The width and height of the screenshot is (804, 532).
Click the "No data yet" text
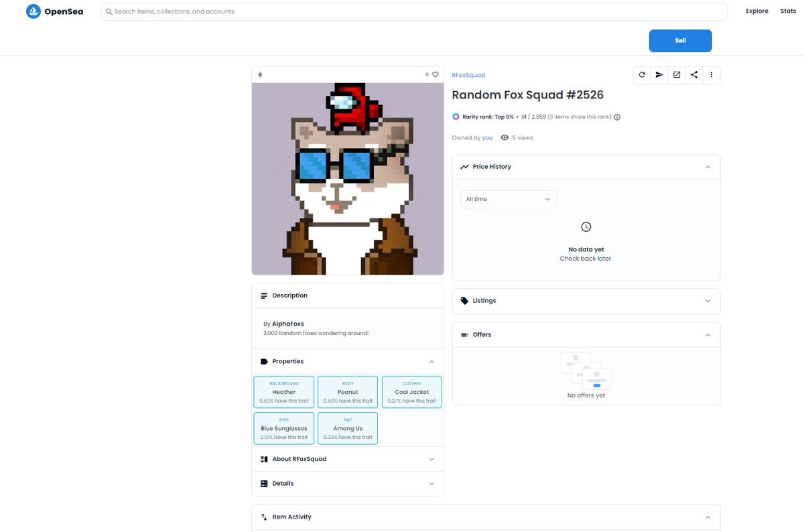point(586,249)
